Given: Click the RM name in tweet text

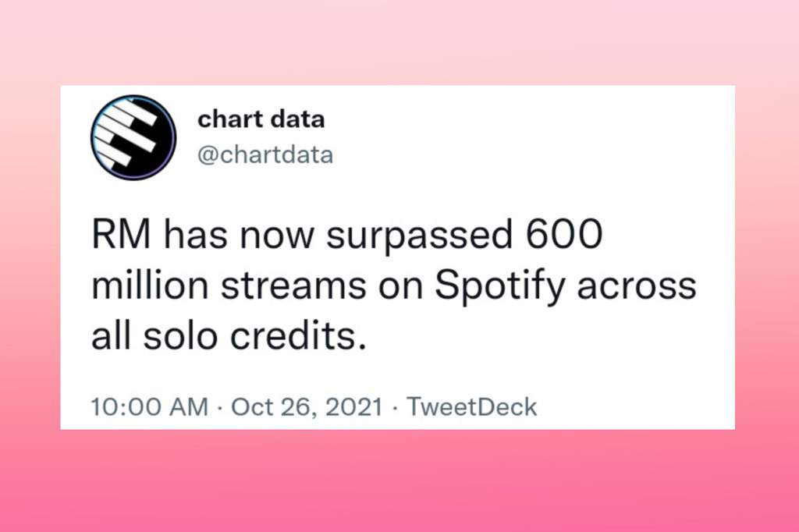Looking at the screenshot, I should point(121,235).
